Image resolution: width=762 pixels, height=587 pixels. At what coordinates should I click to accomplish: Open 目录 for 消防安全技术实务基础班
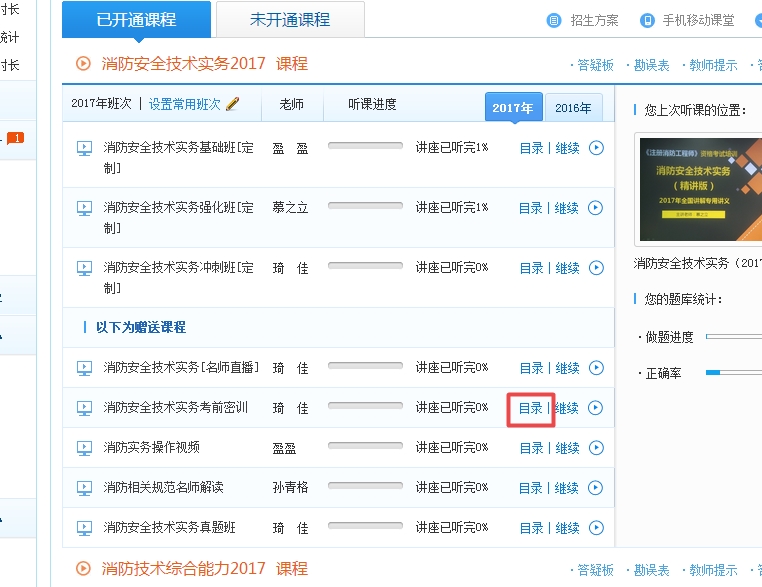pos(531,148)
